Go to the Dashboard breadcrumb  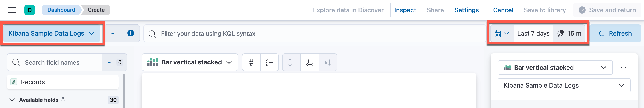[61, 10]
